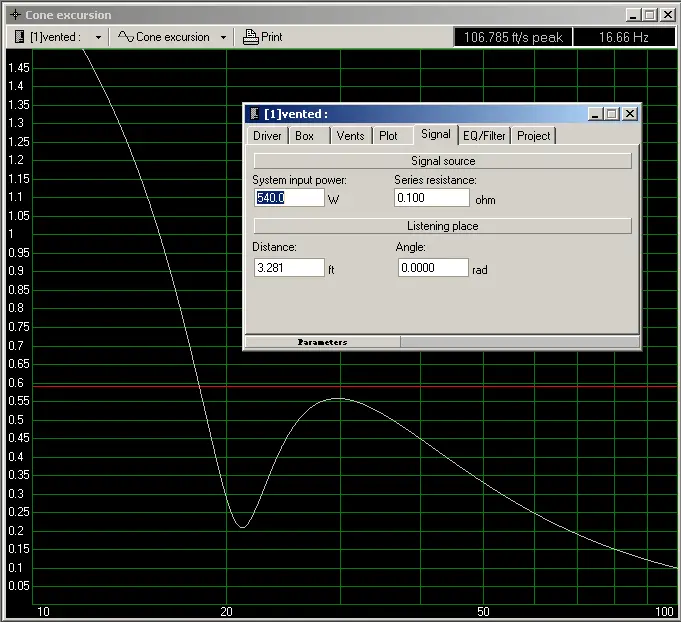Click the Print printer icon
The image size is (681, 622).
251,37
